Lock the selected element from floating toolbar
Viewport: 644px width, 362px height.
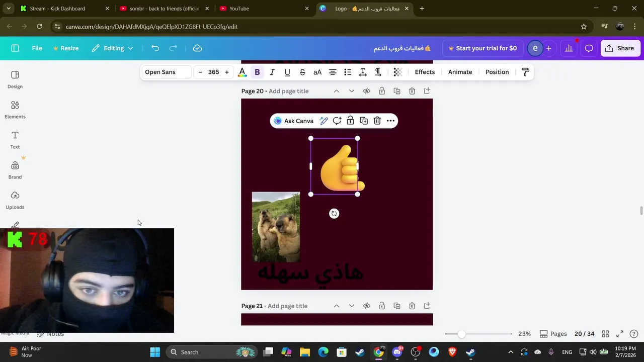coord(351,121)
